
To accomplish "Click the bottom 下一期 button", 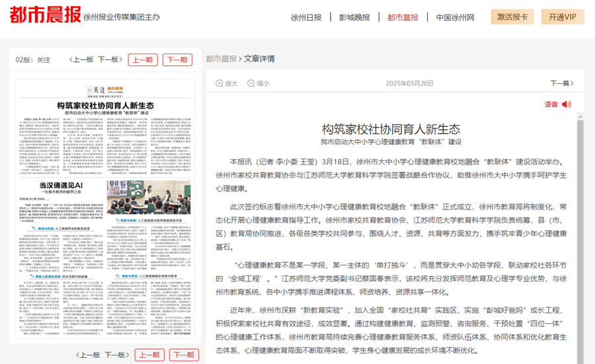I will point(184,355).
